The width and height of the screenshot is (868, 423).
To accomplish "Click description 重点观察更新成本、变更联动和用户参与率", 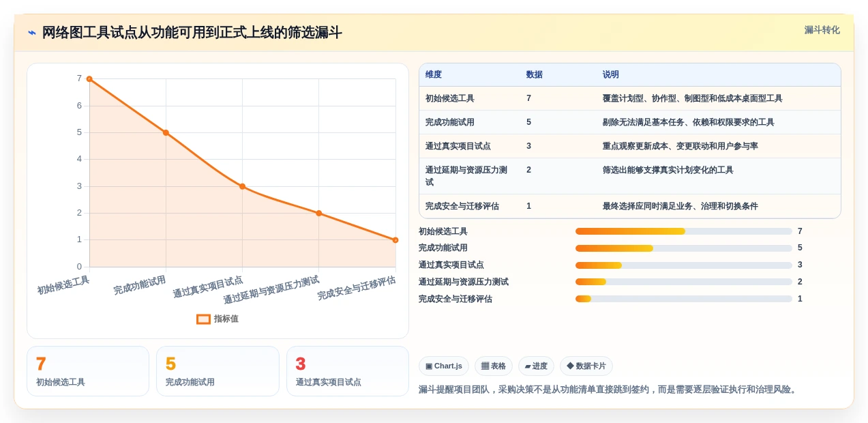I will (680, 146).
